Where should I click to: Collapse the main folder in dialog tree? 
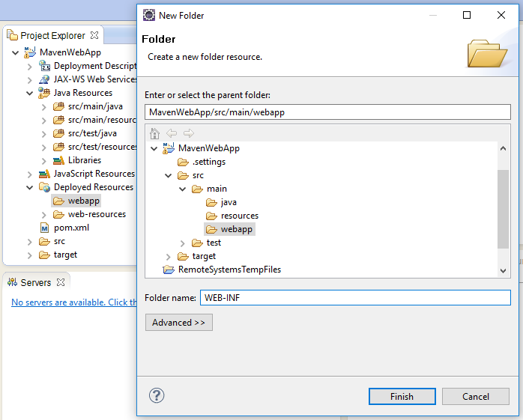point(182,189)
